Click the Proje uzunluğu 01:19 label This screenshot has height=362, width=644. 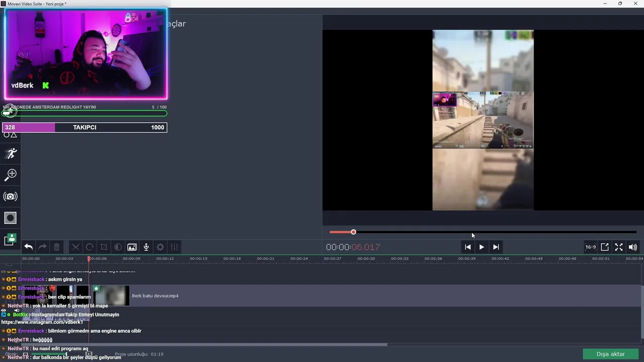[139, 354]
